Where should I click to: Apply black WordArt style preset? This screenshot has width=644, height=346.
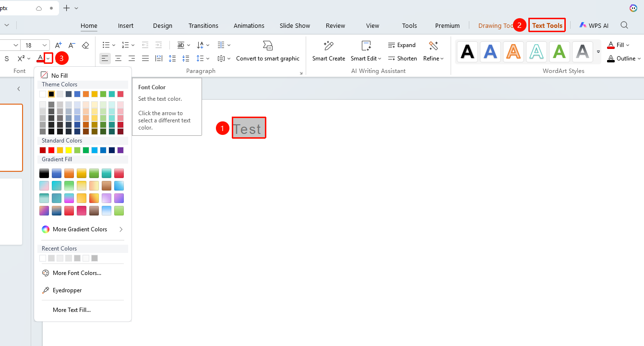coord(467,51)
